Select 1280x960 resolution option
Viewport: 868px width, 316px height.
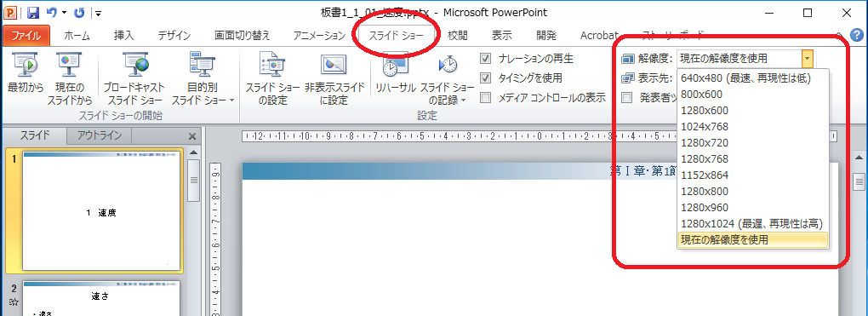[x=753, y=207]
